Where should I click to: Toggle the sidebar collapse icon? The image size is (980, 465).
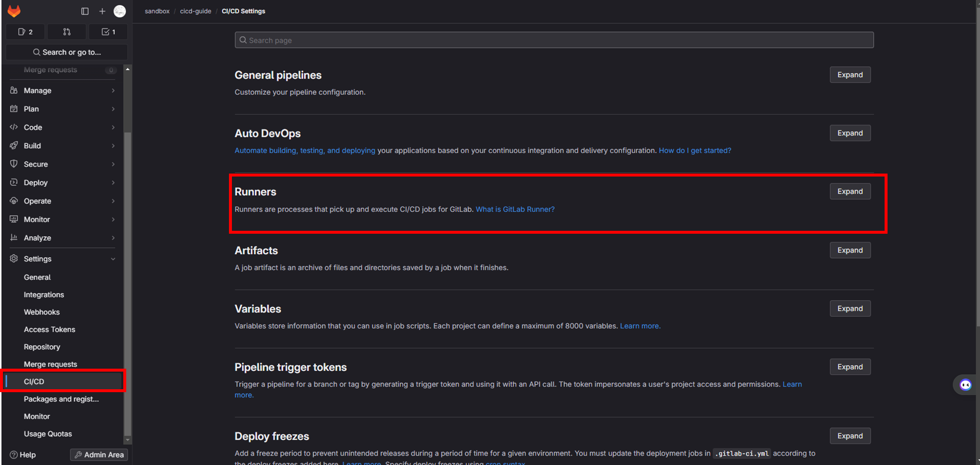tap(85, 11)
